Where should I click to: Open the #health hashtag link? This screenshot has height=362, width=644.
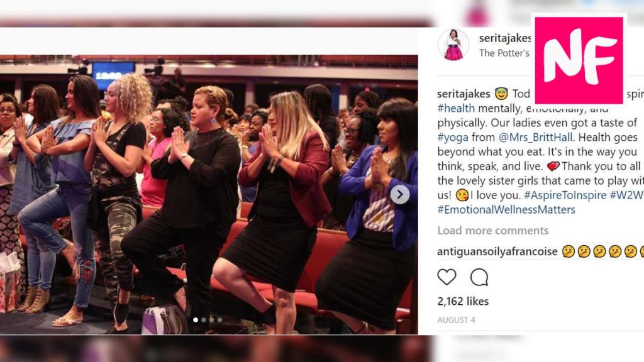pos(456,108)
